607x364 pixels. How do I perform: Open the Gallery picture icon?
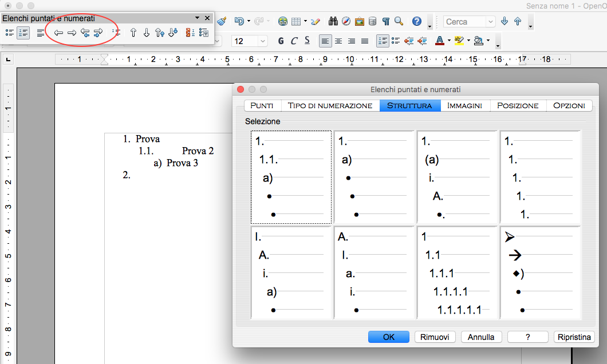coord(359,21)
